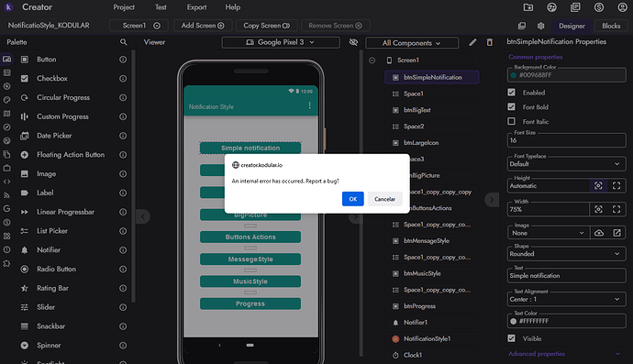Enable the Font Italic checkbox
Viewport: 633px width, 364px height.
[x=512, y=121]
